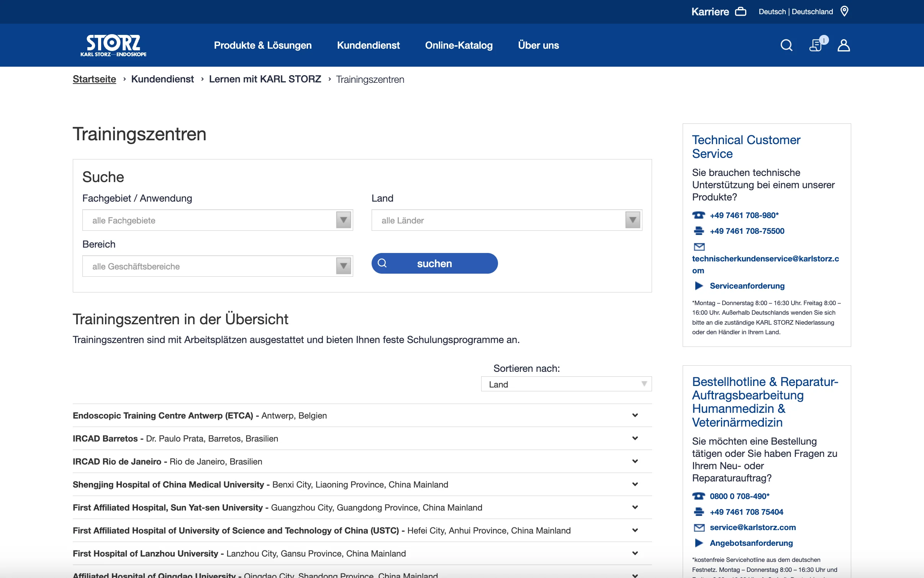Viewport: 924px width, 578px height.
Task: Email service@karlstorz.com
Action: click(x=753, y=527)
